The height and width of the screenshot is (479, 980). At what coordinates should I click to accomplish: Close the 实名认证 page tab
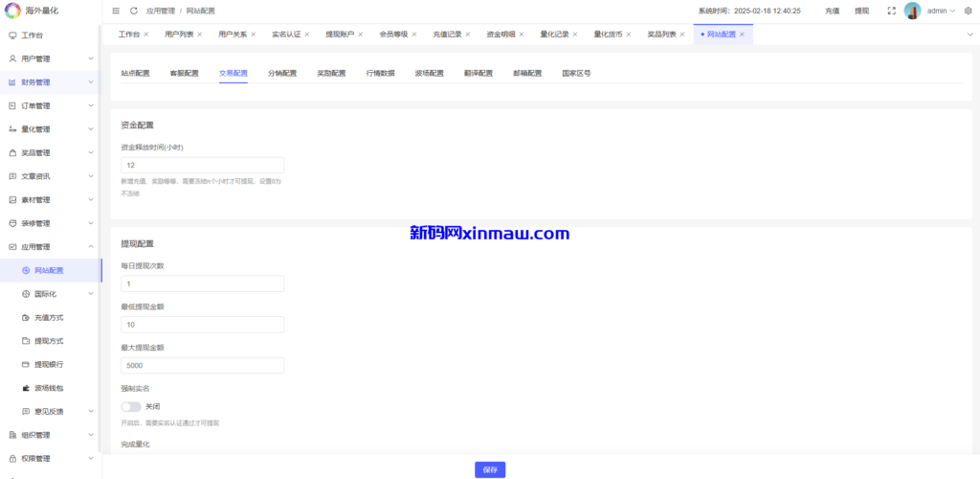[307, 34]
